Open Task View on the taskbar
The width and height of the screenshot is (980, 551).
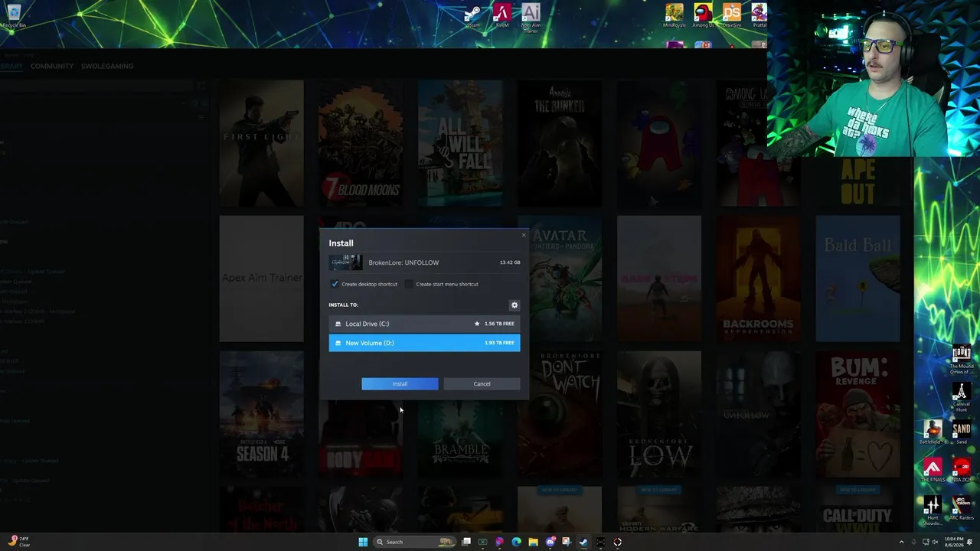pyautogui.click(x=465, y=542)
